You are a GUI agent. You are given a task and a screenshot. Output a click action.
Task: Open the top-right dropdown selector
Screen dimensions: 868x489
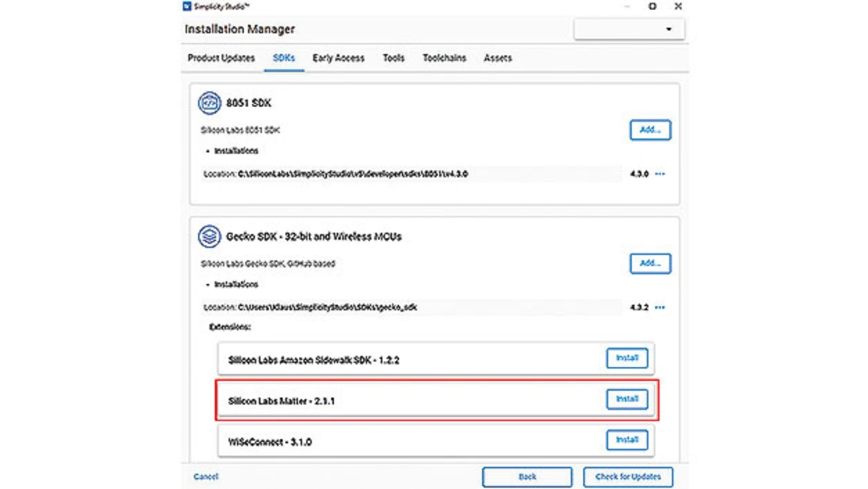(629, 29)
